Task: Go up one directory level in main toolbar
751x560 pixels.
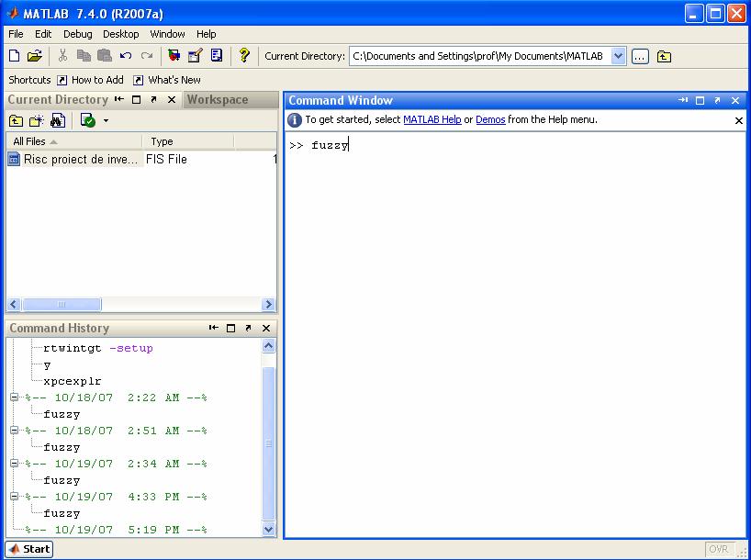Action: click(x=664, y=57)
